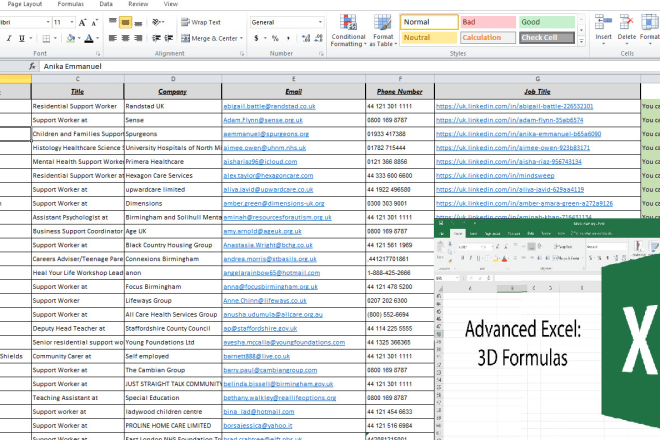Expand the cell Styles gallery

pos(581,41)
